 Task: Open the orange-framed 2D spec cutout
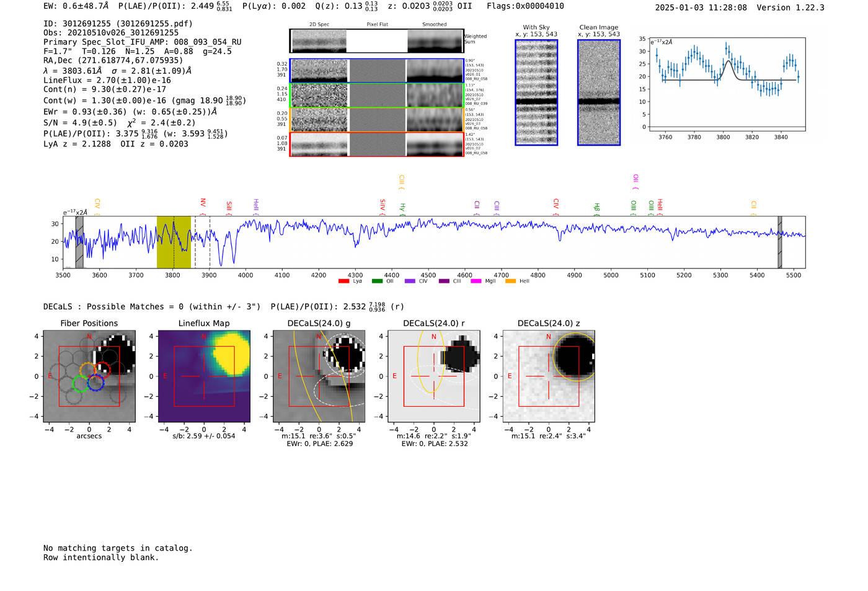click(x=319, y=120)
